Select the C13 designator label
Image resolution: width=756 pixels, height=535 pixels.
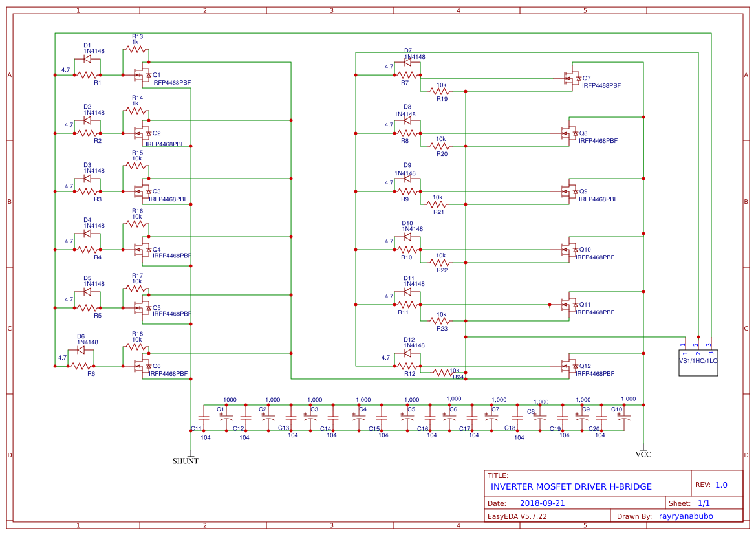pos(283,428)
